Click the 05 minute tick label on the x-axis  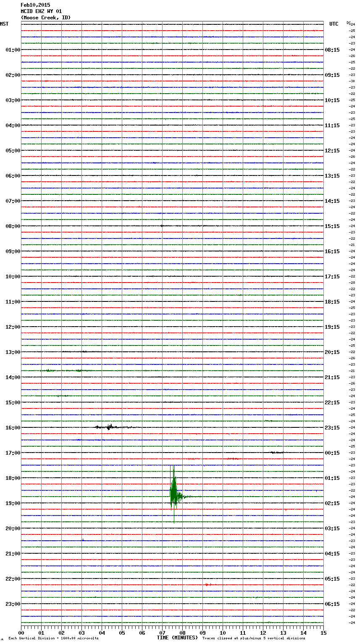(x=122, y=633)
